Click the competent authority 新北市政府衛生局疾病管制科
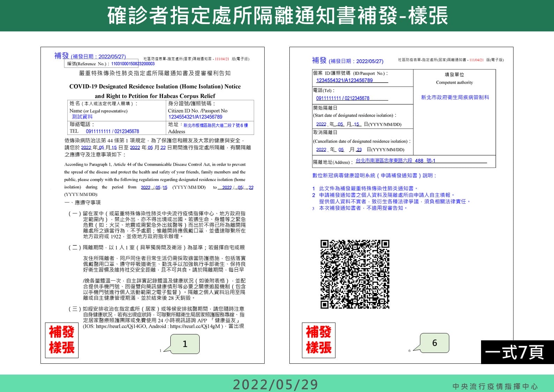 455,97
